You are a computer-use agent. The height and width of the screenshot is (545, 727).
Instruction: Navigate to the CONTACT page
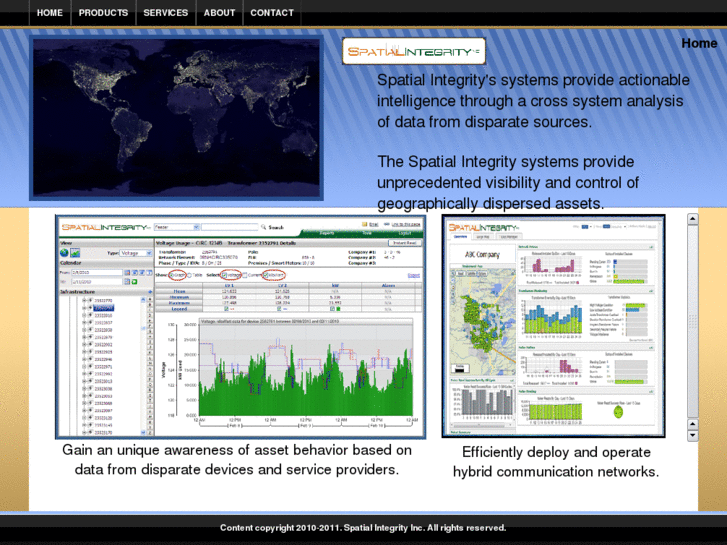coord(272,13)
